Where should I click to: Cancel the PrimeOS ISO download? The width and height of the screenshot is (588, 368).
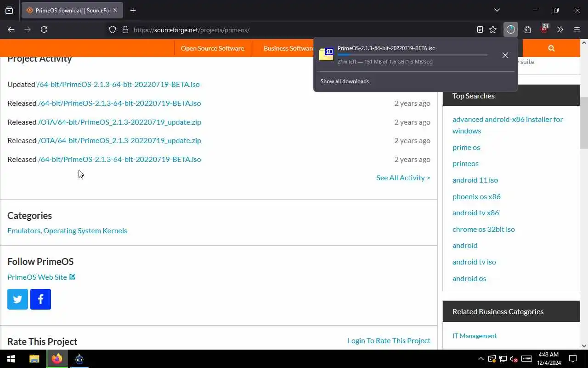pos(505,55)
